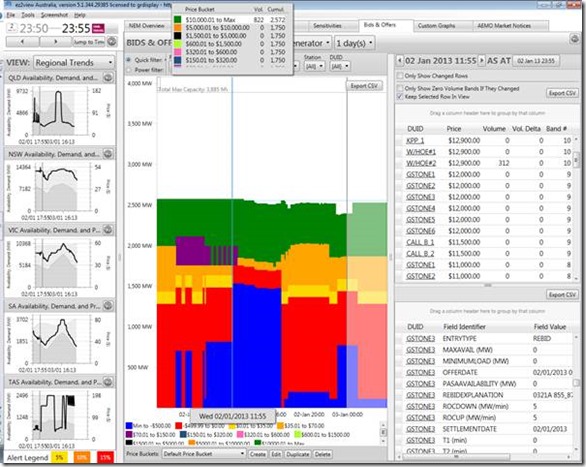
Task: Sort by the Field Identifier column header
Action: [464, 327]
